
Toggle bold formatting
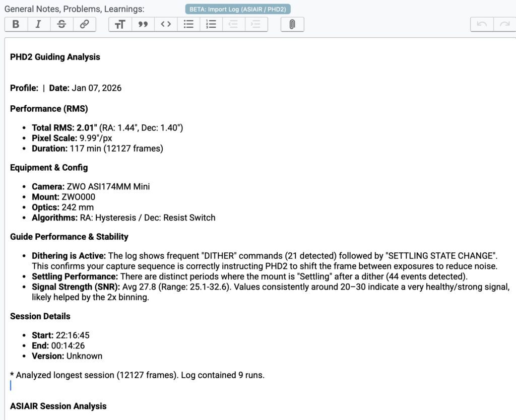click(x=16, y=24)
